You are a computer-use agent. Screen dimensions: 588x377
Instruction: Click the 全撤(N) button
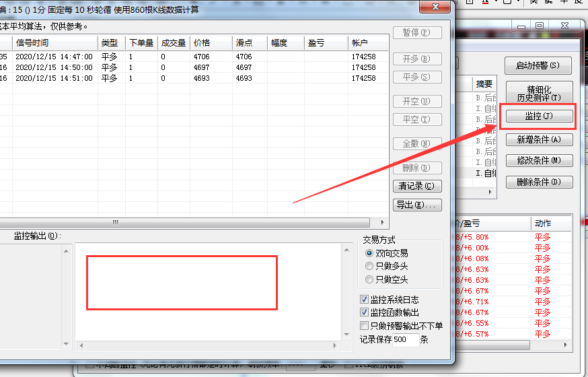pos(417,143)
